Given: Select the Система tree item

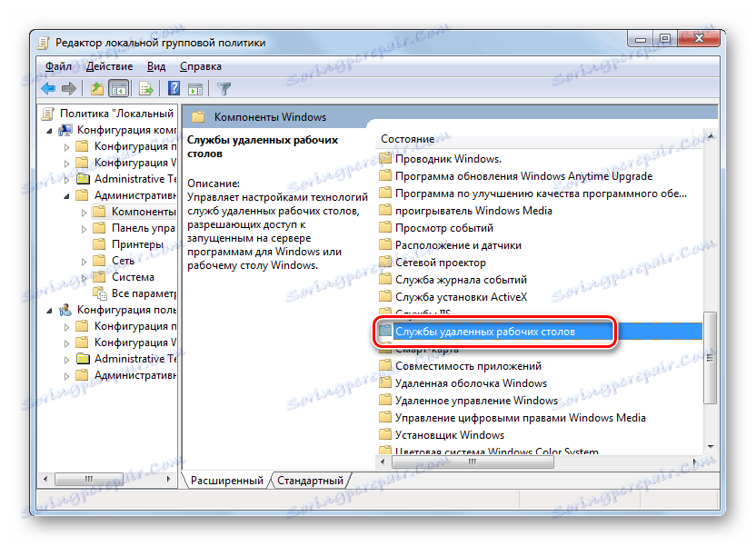Looking at the screenshot, I should click(133, 276).
